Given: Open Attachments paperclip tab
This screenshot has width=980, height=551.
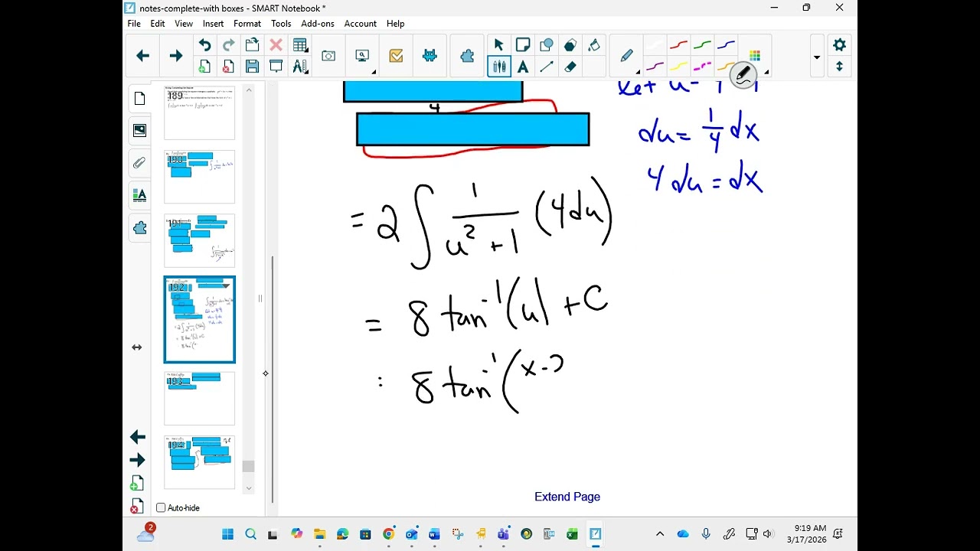Looking at the screenshot, I should (139, 163).
